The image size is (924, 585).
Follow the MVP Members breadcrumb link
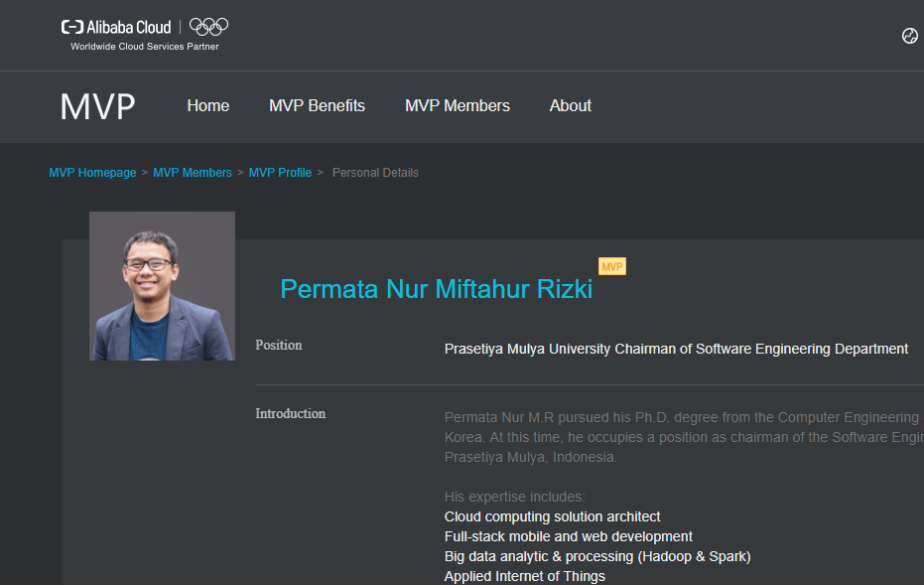192,173
